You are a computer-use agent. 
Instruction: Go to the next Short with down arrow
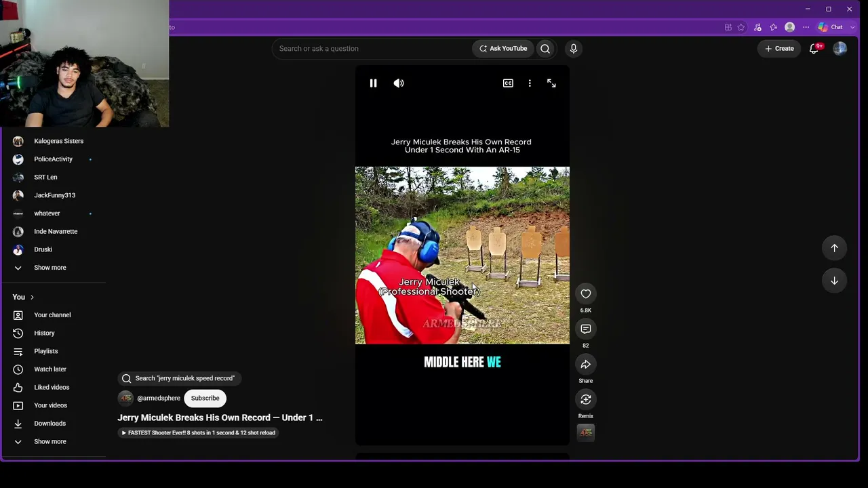click(x=835, y=281)
